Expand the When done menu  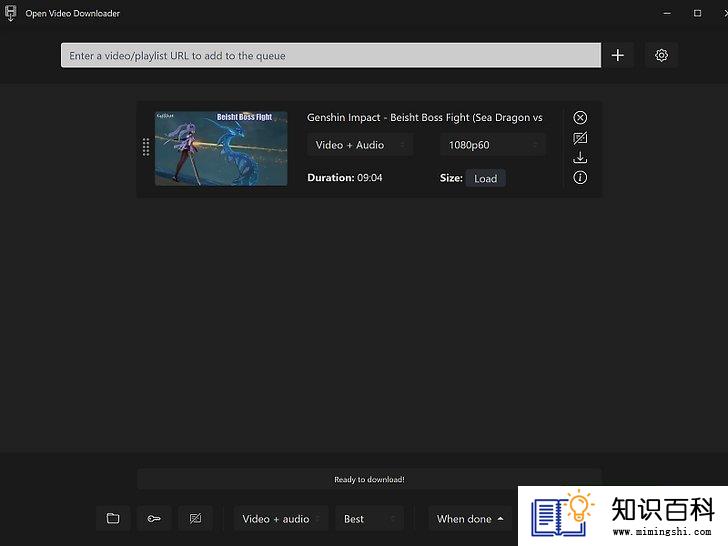pos(470,519)
